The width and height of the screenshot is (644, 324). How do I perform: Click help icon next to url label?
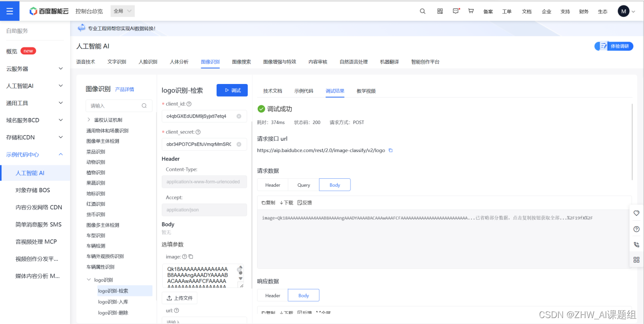pyautogui.click(x=177, y=311)
